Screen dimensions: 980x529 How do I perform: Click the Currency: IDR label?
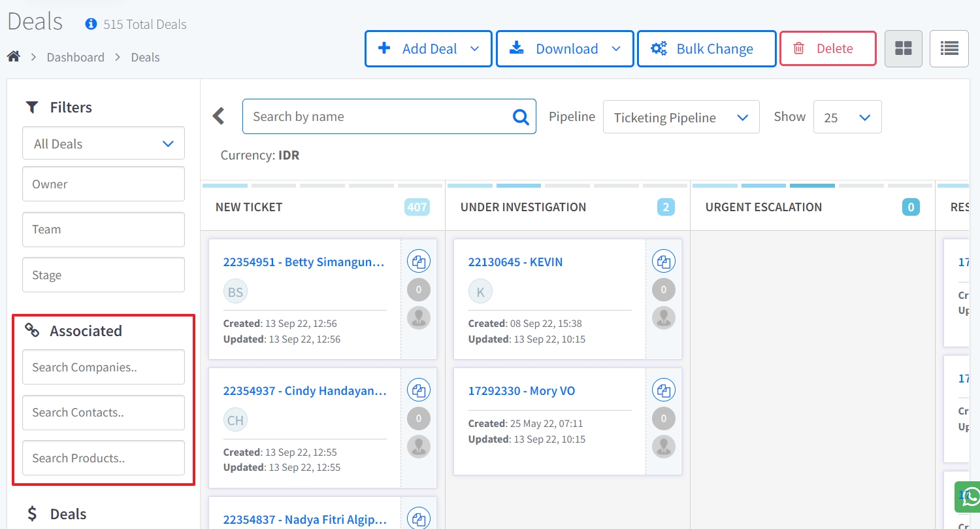[260, 155]
